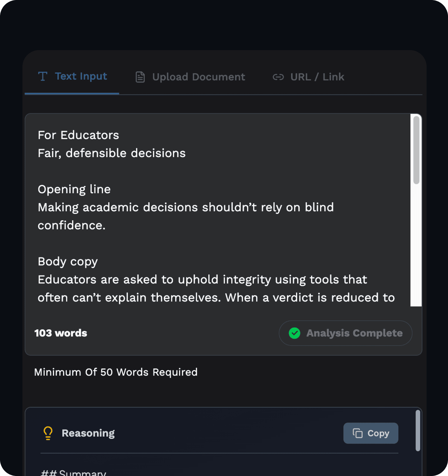Click the Reasoning panel scrollbar thumb
Viewport: 448px width, 476px height.
point(418,430)
